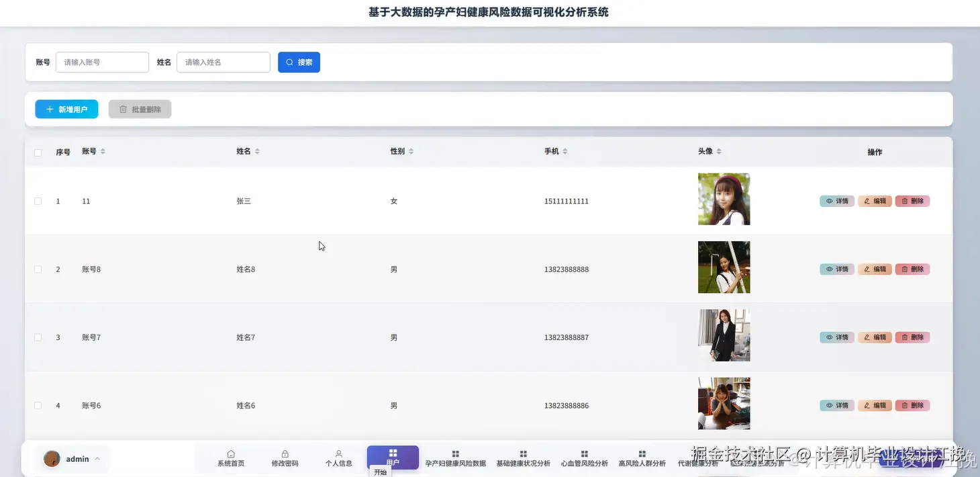Click delete trash icon for 账号7 row
The width and height of the screenshot is (980, 477).
tap(905, 337)
